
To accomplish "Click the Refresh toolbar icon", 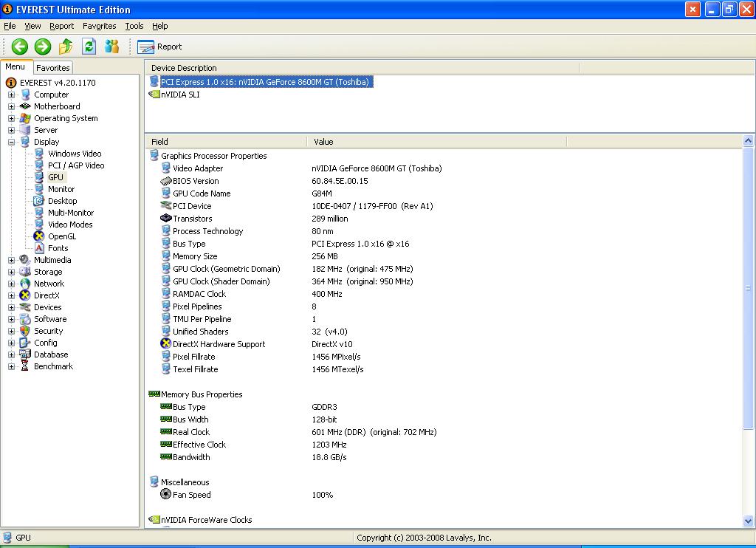I will point(89,47).
